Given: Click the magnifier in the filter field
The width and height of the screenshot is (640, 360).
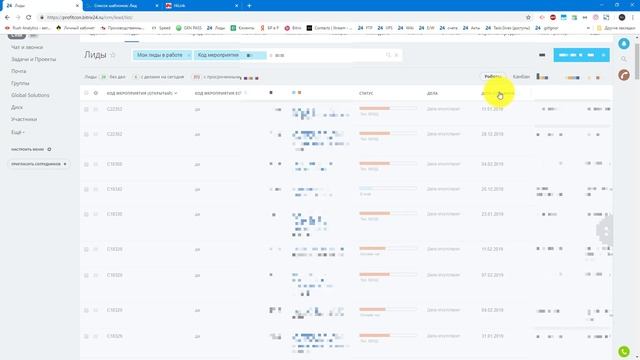Looking at the screenshot, I should [x=388, y=55].
